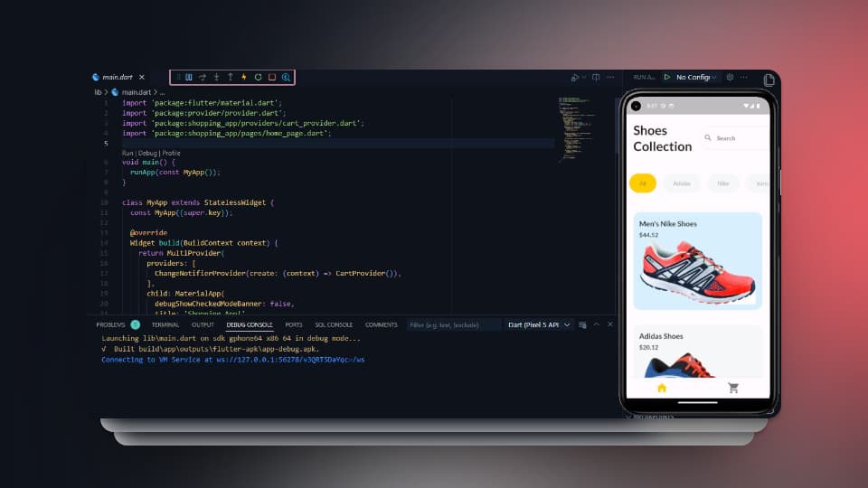The height and width of the screenshot is (488, 868).
Task: Close the main.dart editor tab
Action: pyautogui.click(x=142, y=78)
